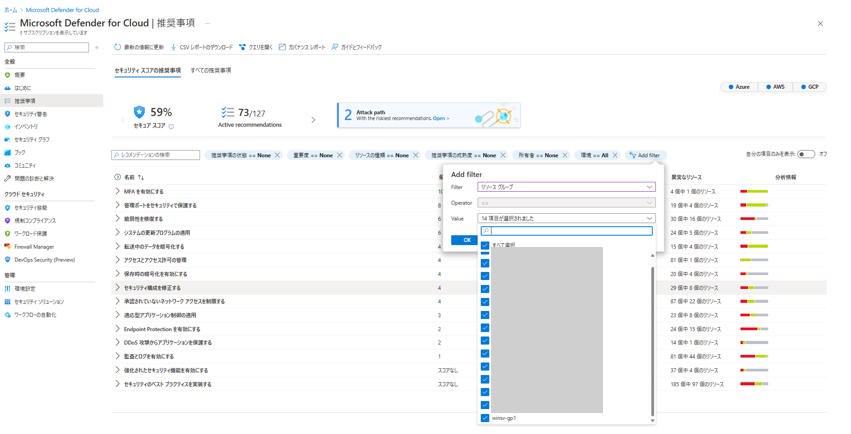Viewport: 851px width, 434px height.
Task: Switch to すべての推奨事項 tab
Action: point(211,71)
